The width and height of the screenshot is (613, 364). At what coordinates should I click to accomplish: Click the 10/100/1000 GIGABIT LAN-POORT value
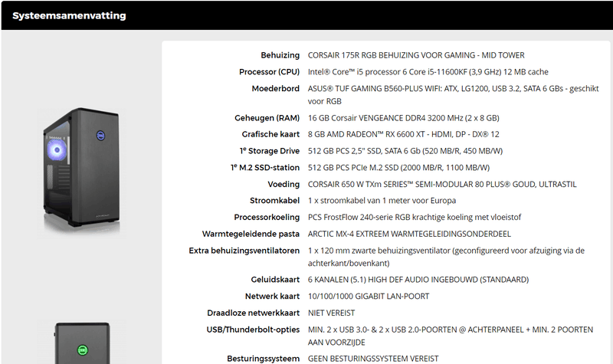click(x=369, y=297)
